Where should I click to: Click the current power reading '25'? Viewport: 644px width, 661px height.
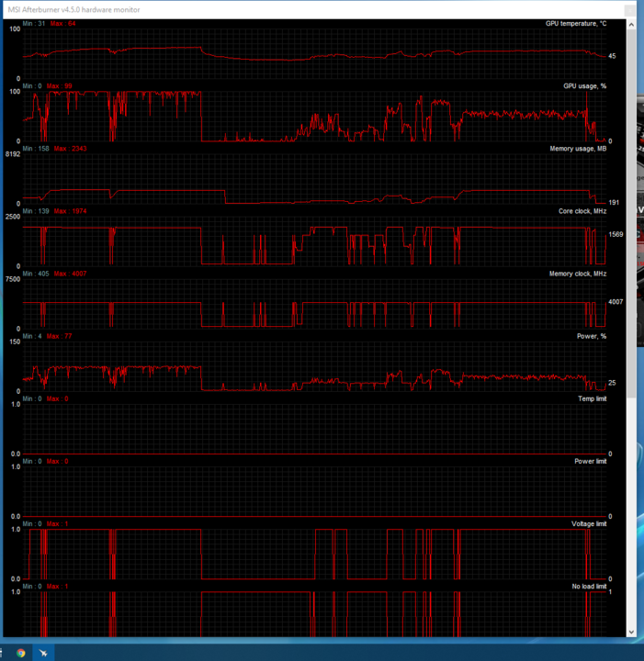[612, 383]
